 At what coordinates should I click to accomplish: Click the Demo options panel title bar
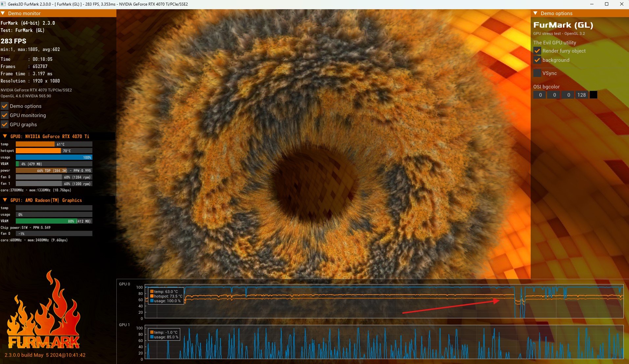580,13
